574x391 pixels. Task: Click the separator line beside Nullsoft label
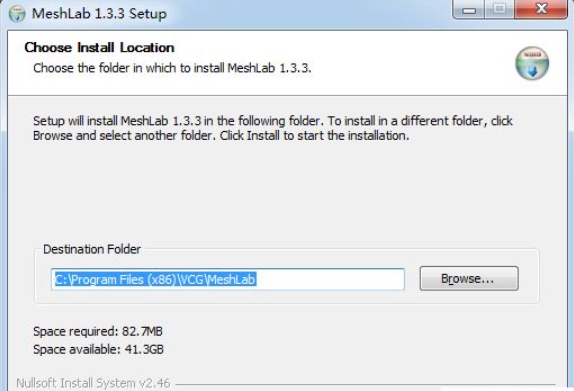[365, 384]
